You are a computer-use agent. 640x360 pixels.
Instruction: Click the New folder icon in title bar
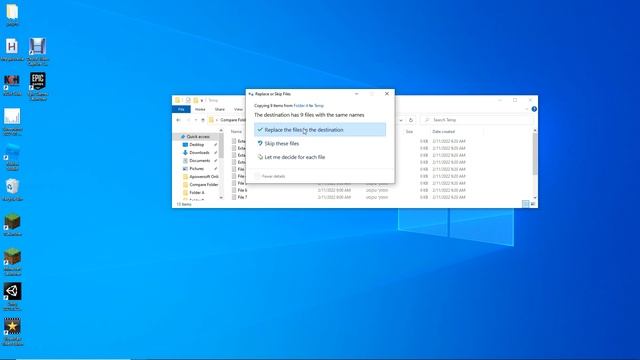[x=196, y=100]
